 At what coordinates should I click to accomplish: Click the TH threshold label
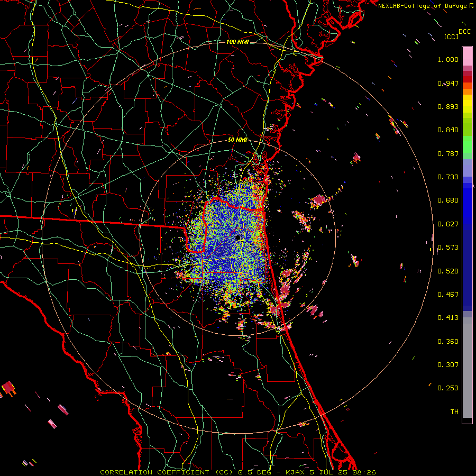click(x=454, y=412)
